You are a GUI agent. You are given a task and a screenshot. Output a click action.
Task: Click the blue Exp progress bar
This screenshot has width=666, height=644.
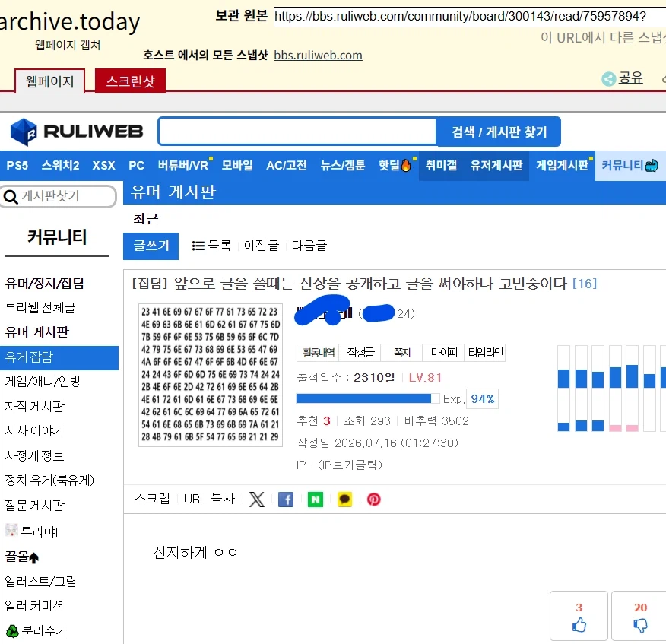368,398
